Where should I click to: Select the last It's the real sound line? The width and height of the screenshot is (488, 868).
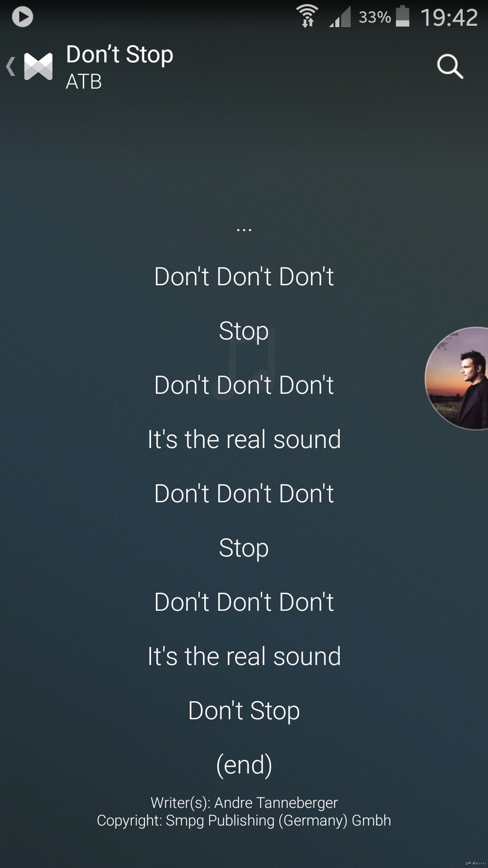244,656
